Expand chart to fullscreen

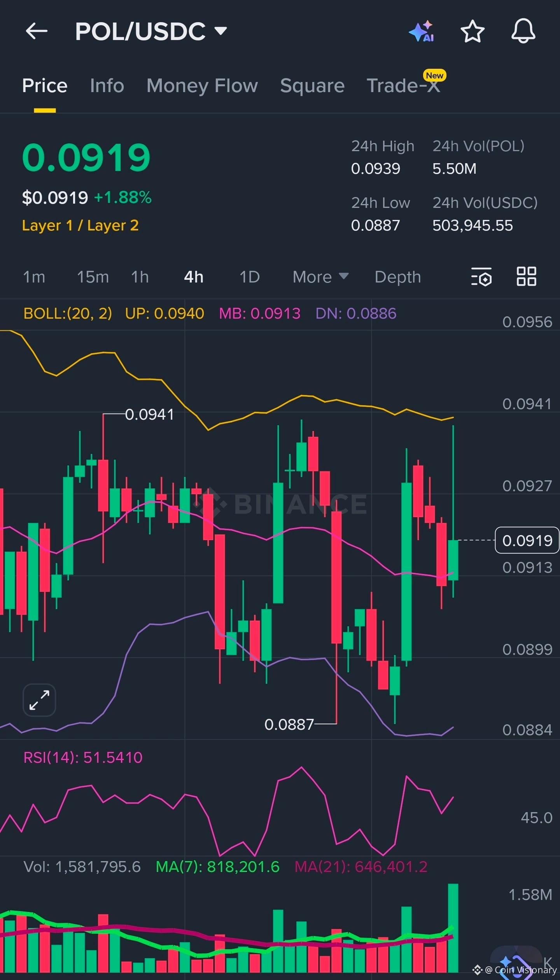39,700
